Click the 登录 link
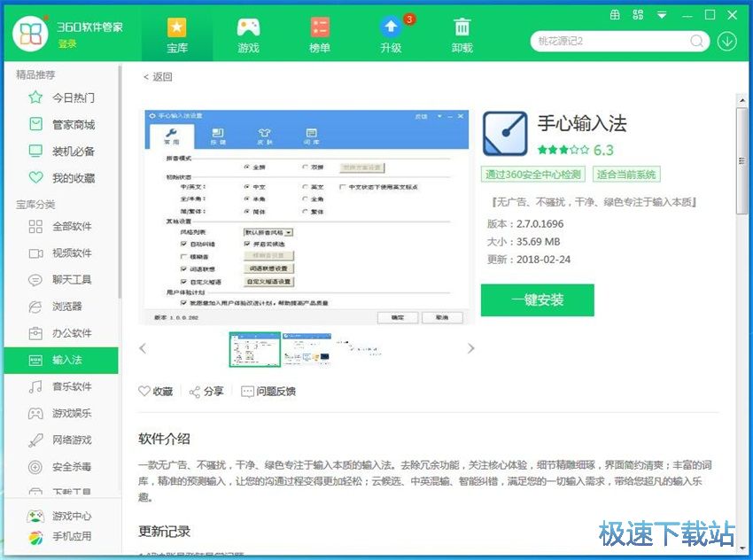The height and width of the screenshot is (560, 753). [67, 43]
